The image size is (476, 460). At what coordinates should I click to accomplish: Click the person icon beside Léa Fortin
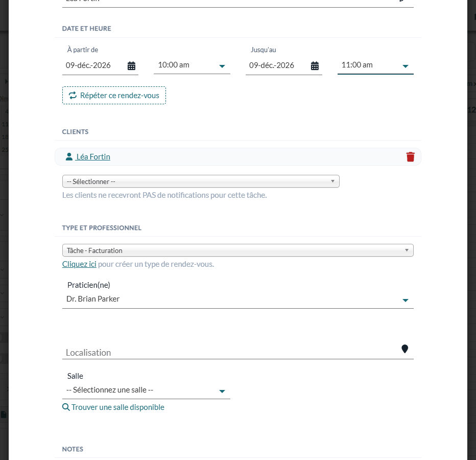69,156
